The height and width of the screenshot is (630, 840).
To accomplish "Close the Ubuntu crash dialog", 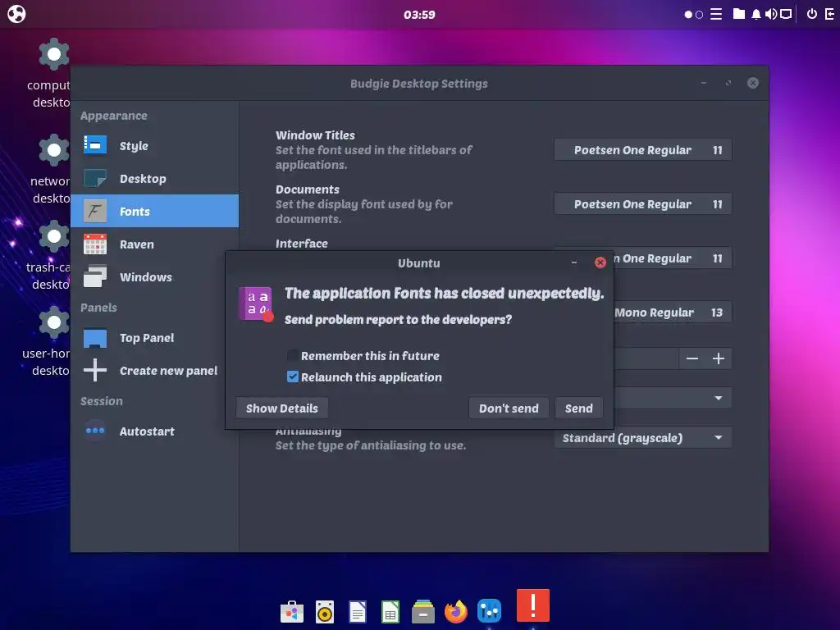I will [600, 262].
